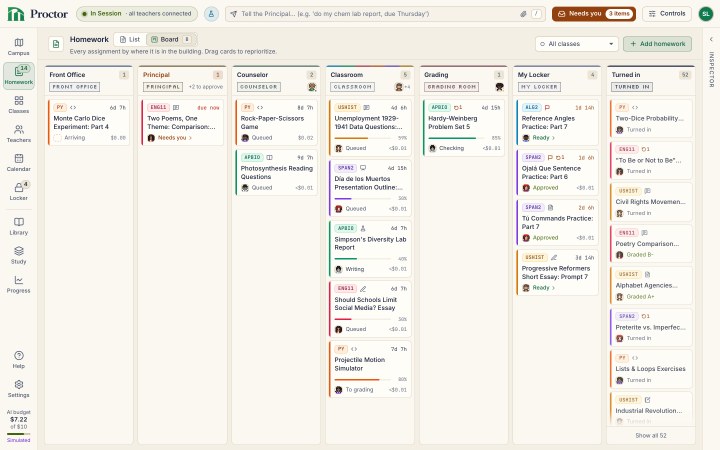Open Día de los Muertos Presentation card

pyautogui.click(x=370, y=188)
